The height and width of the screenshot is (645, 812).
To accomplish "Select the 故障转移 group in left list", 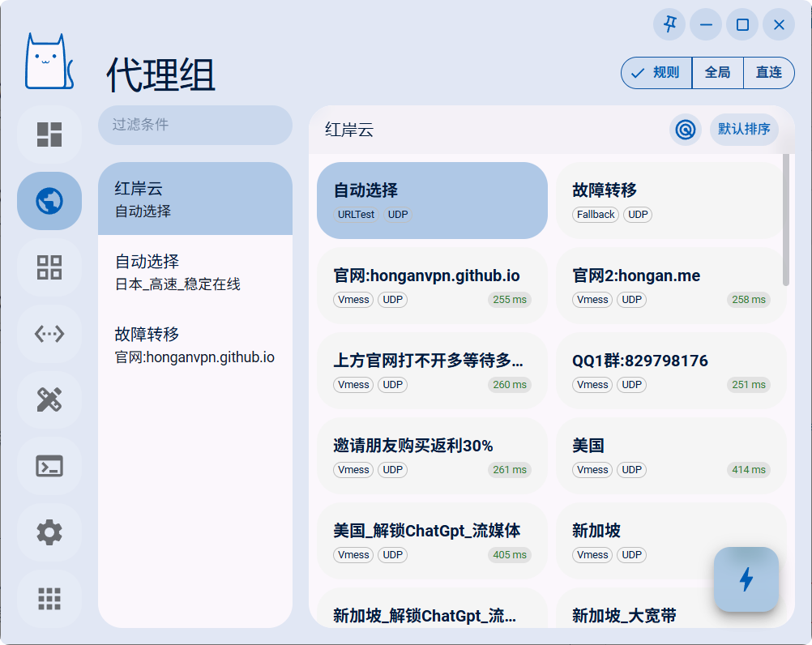I will click(x=194, y=345).
